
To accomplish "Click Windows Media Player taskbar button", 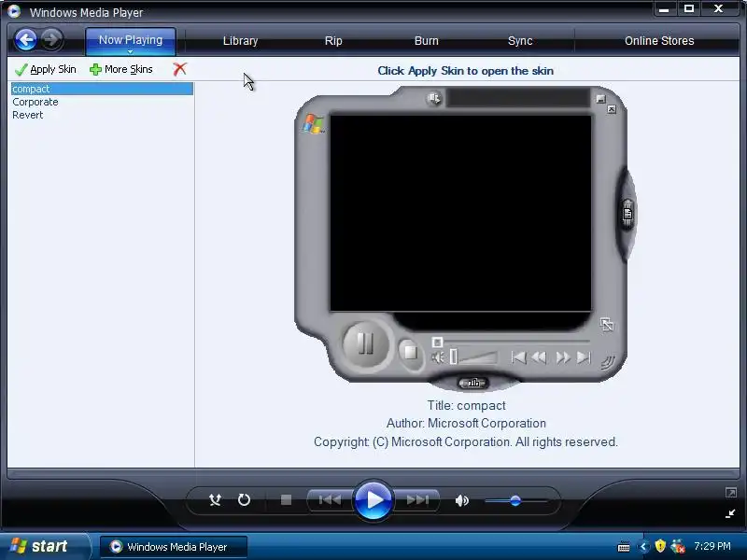I will click(174, 547).
